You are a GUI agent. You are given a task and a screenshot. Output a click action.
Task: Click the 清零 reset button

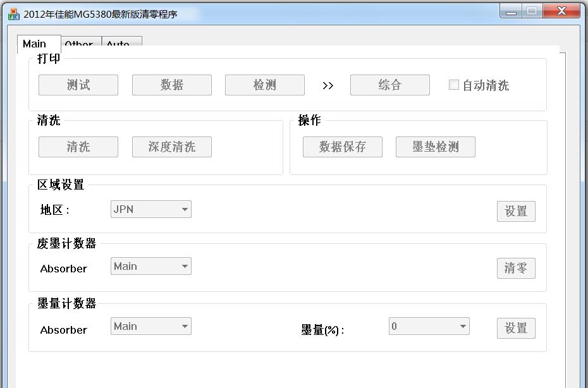pos(516,269)
